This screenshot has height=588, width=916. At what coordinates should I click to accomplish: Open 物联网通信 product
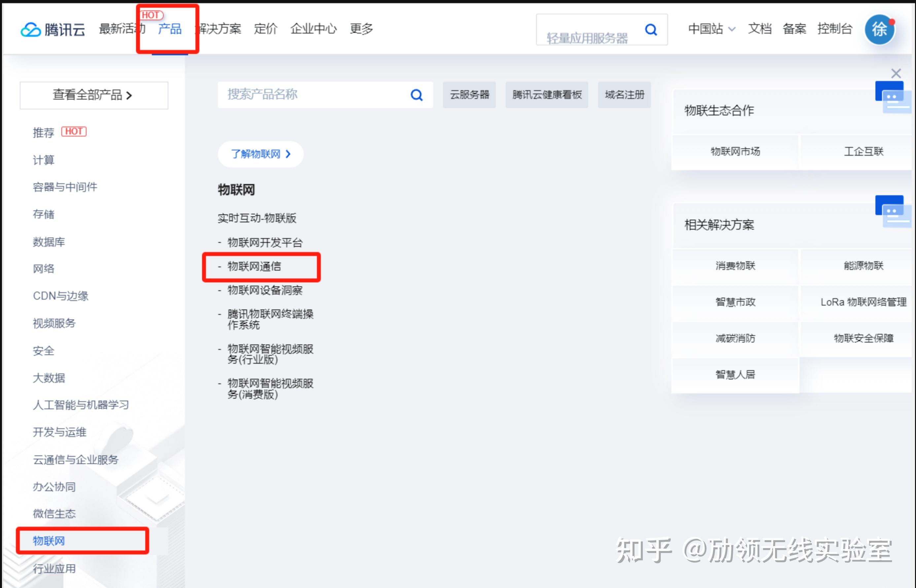click(x=254, y=266)
